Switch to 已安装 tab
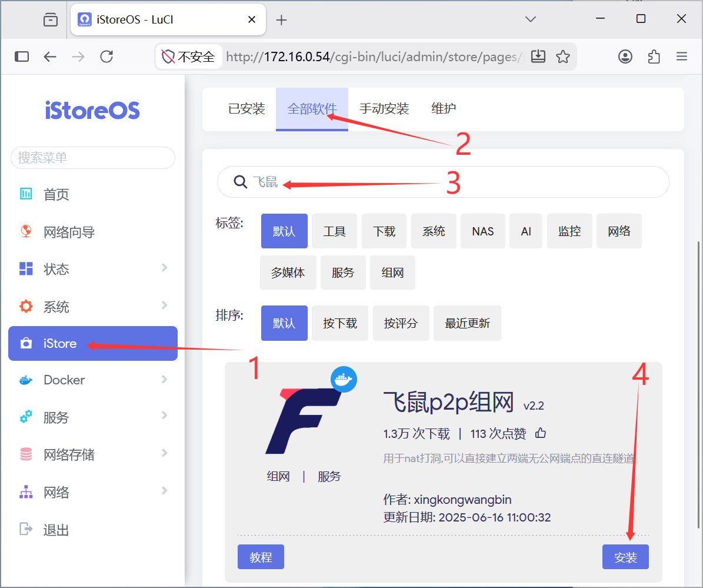 click(x=246, y=109)
